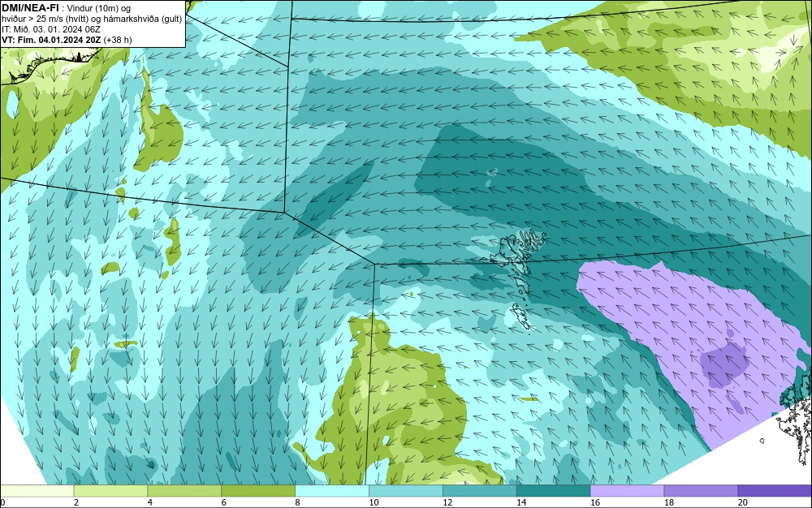Click the teal 12–14 legend swatch

tap(480, 491)
